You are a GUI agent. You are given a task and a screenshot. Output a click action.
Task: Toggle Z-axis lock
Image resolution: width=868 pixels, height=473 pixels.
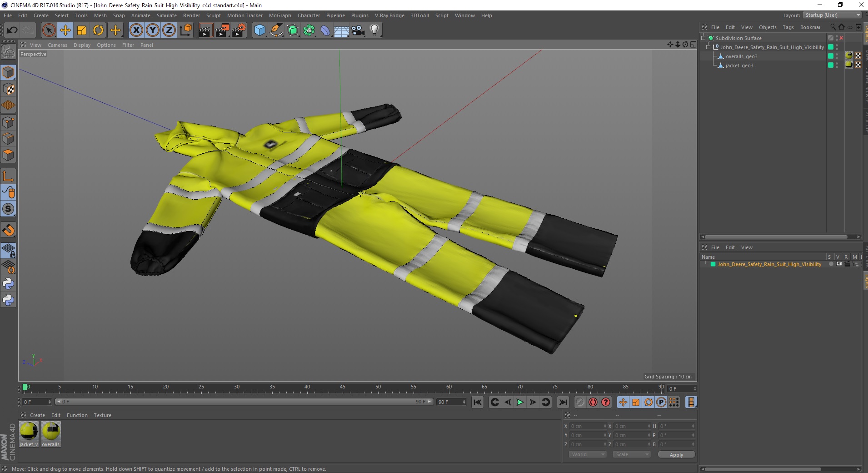point(169,30)
